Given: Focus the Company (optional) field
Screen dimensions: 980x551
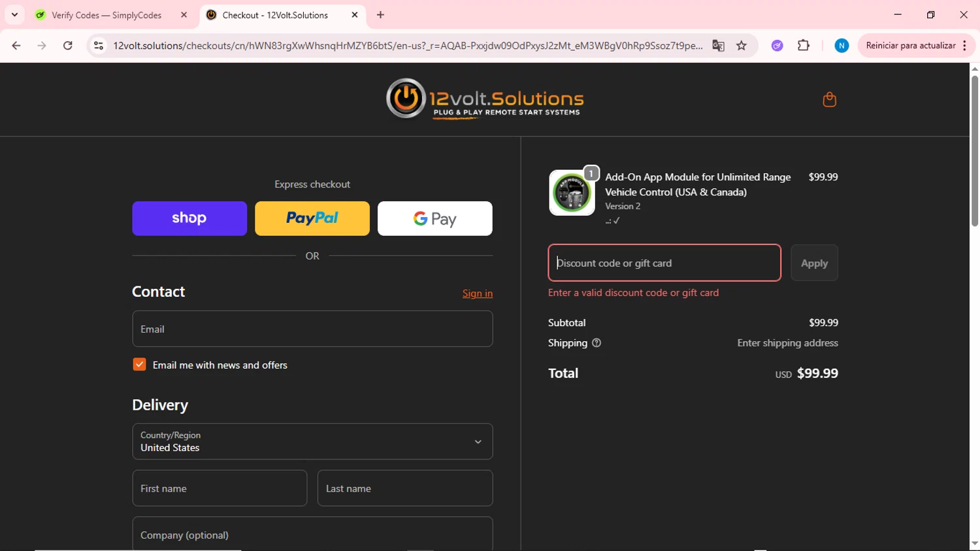Looking at the screenshot, I should point(312,534).
